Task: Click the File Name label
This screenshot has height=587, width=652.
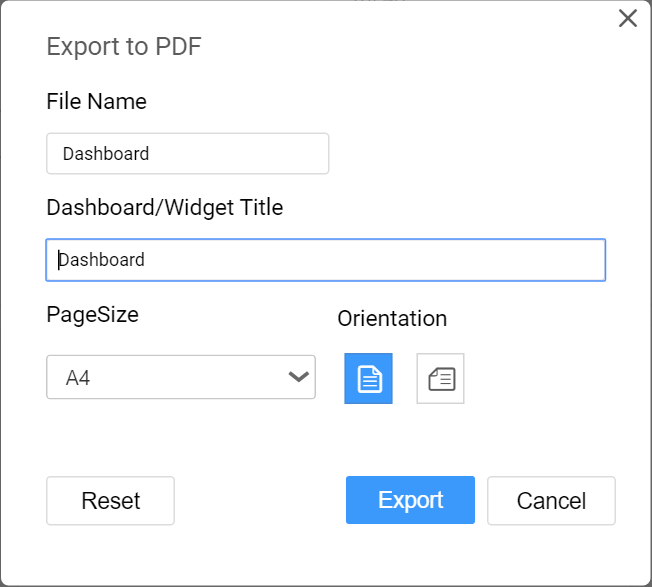Action: coord(96,101)
